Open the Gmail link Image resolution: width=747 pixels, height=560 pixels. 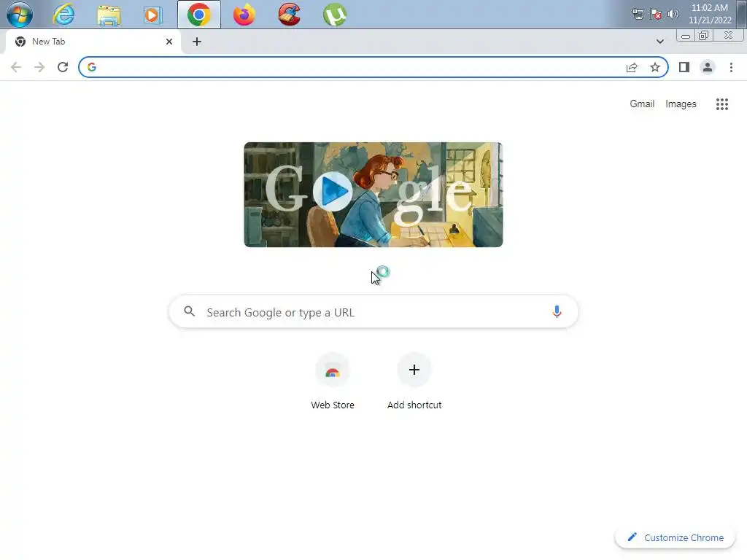coord(642,104)
